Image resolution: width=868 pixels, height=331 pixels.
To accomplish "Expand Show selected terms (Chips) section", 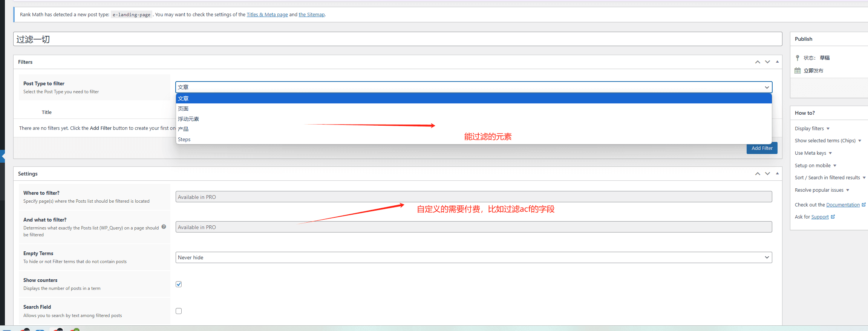I will [x=828, y=140].
